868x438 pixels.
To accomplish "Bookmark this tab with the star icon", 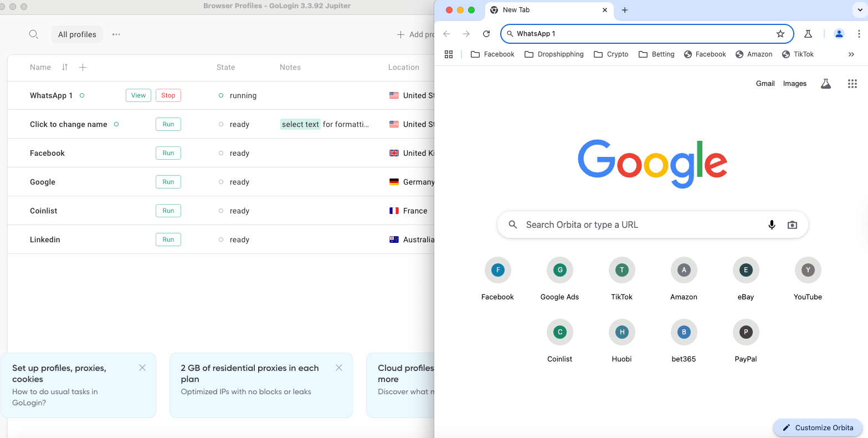I will (780, 34).
